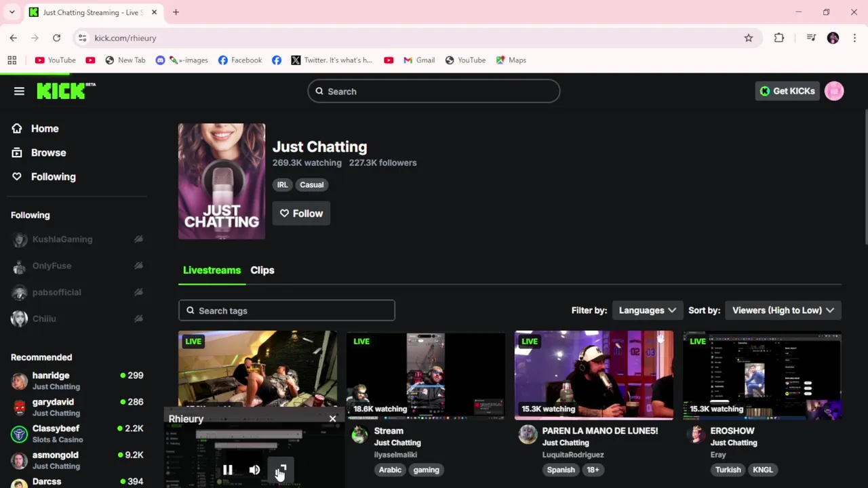
Task: Open the apps grid in the bookmarks bar
Action: [12, 60]
